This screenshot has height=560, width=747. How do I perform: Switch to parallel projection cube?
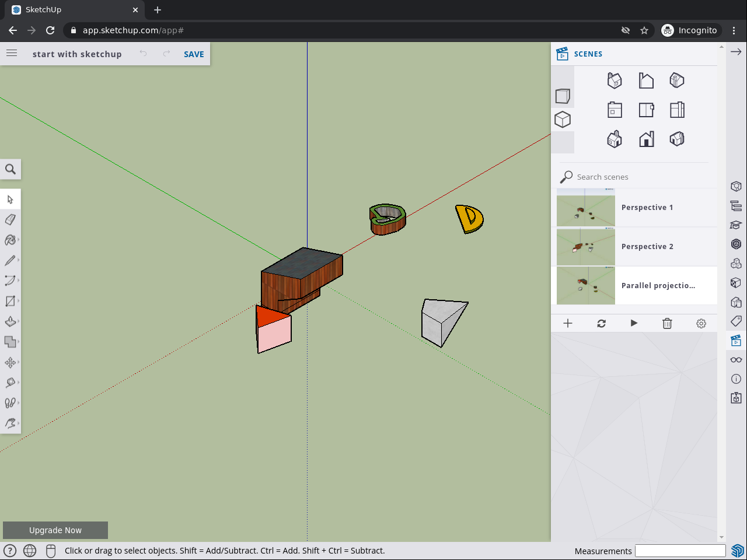(x=563, y=120)
